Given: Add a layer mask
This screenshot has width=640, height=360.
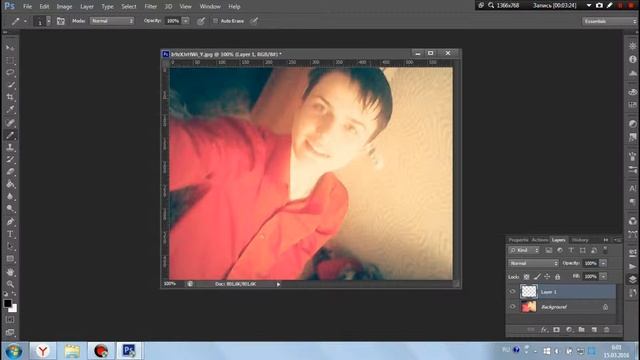Looking at the screenshot, I should (556, 330).
